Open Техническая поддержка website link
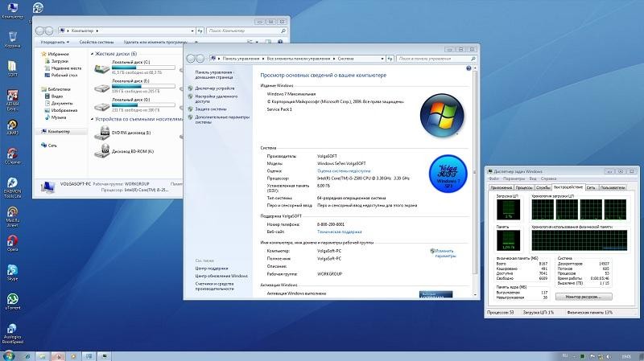The image size is (644, 361). 339,232
